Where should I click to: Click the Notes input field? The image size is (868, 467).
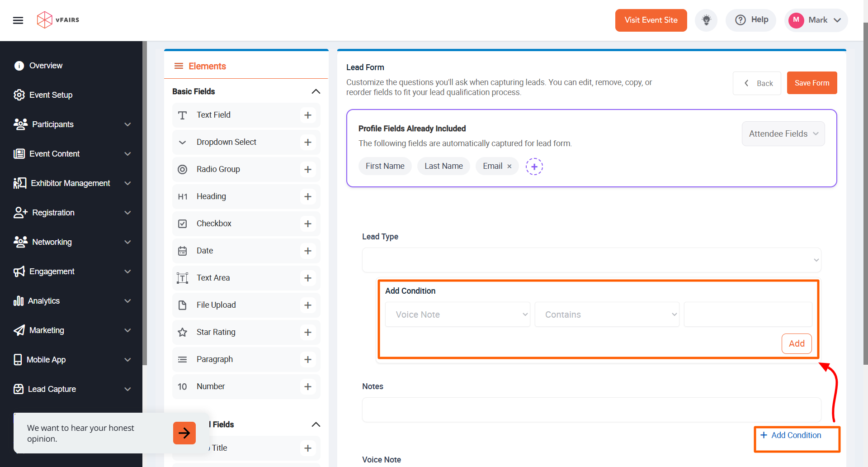(x=591, y=410)
